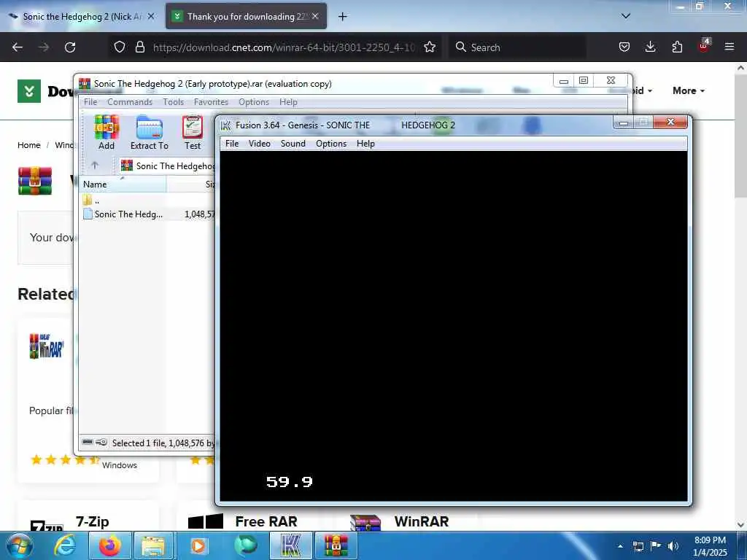
Task: Click the 7-Zip related download link
Action: pyautogui.click(x=93, y=522)
